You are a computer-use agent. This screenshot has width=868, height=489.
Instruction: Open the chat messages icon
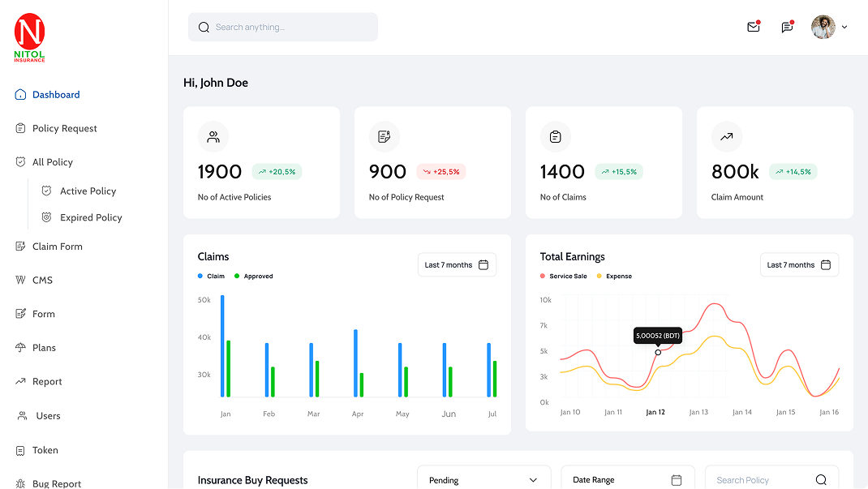pyautogui.click(x=786, y=28)
